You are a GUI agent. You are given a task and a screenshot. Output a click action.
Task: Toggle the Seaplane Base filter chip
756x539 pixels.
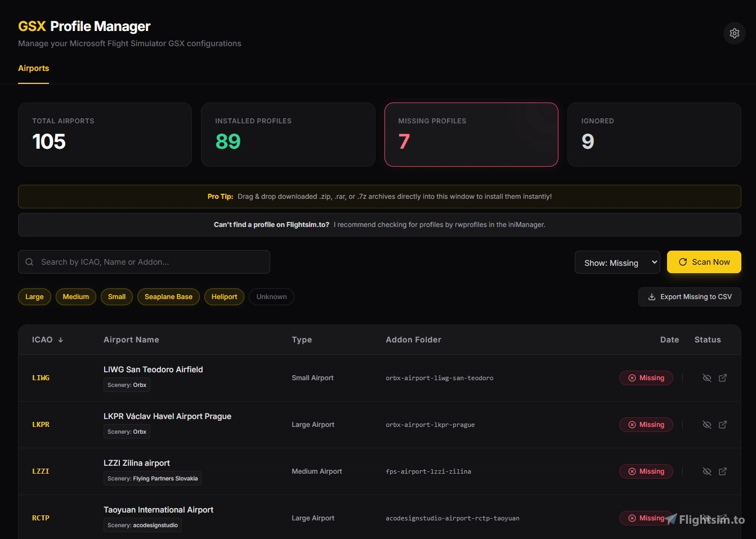tap(168, 297)
